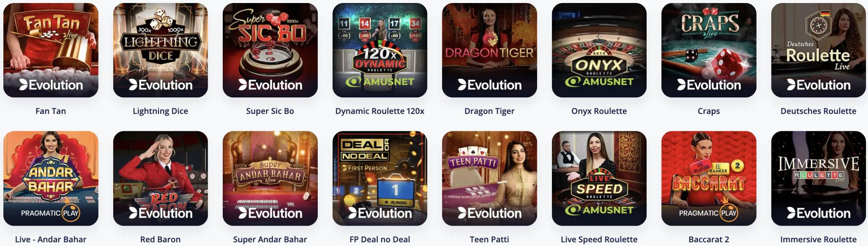Image resolution: width=868 pixels, height=246 pixels.
Task: Click the FP Deal no Deal title
Action: point(380,239)
